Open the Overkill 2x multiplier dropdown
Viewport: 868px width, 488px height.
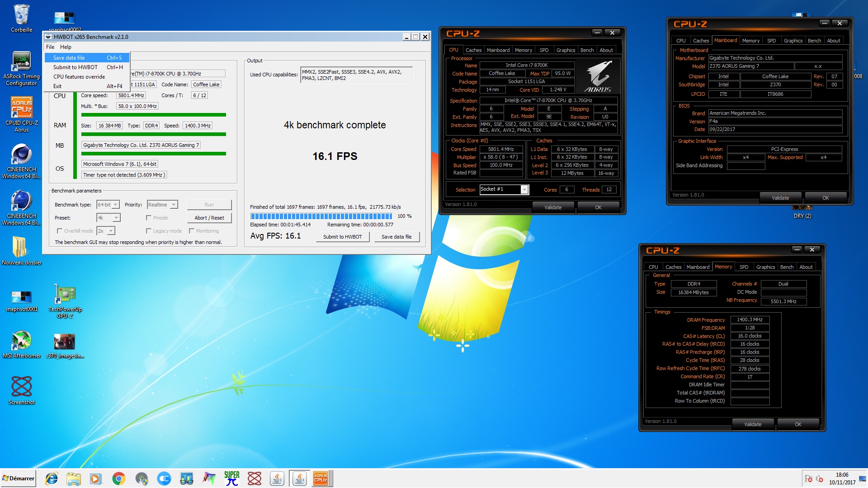pos(106,231)
